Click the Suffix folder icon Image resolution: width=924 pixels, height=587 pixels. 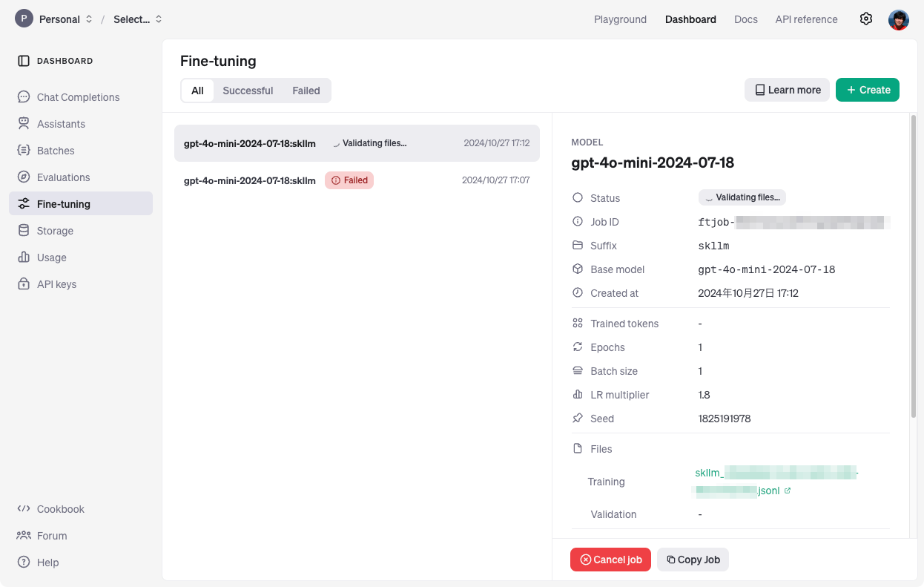coord(578,246)
